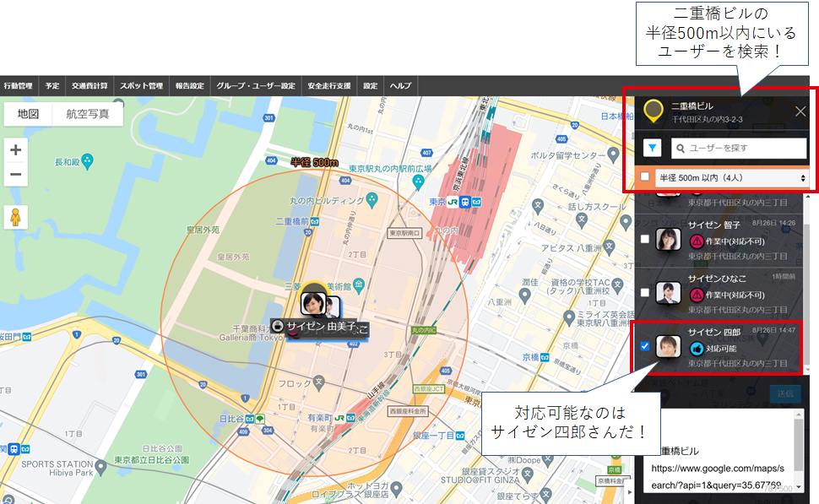
Task: Click the 長和殿 map pin
Action: [88, 160]
